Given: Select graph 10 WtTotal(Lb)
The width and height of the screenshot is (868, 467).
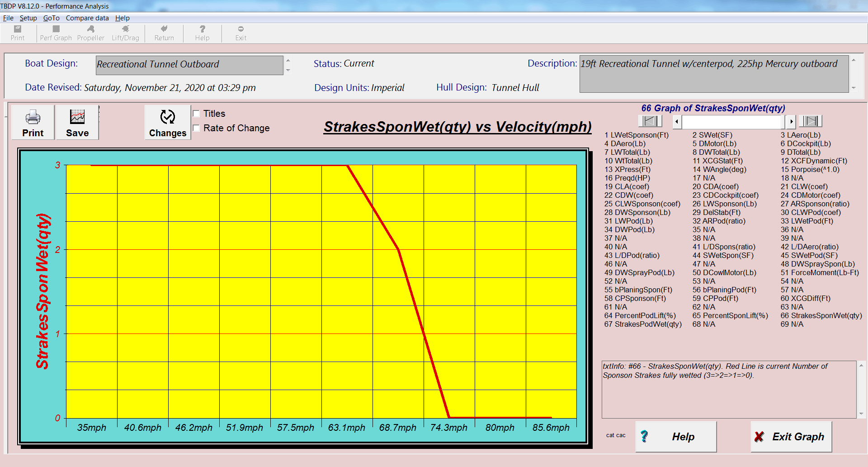Looking at the screenshot, I should point(628,161).
